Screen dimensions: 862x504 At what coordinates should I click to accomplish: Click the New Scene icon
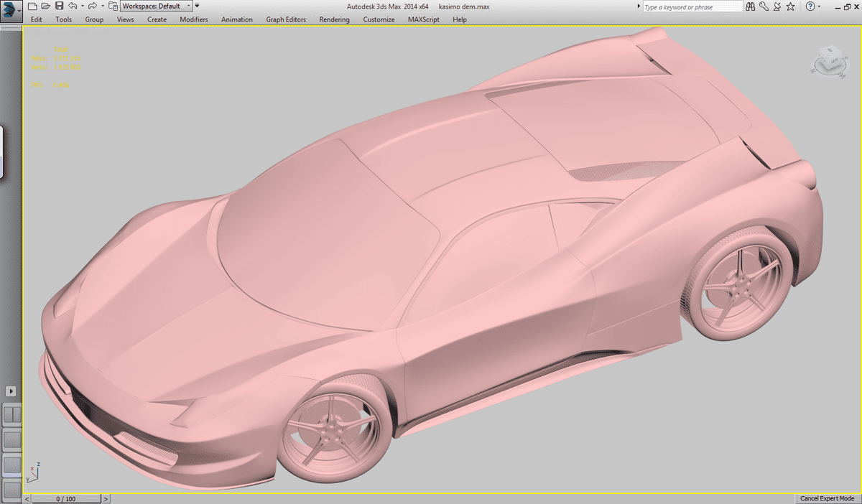pos(32,6)
